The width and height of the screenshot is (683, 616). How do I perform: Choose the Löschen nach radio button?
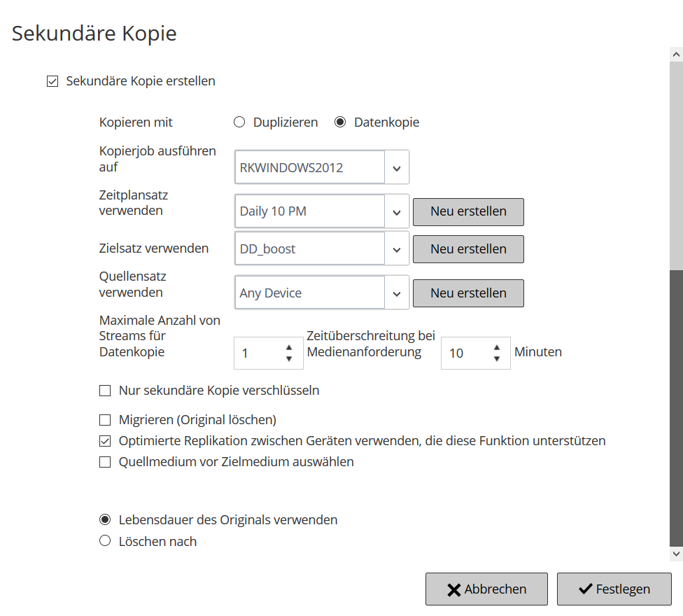pyautogui.click(x=105, y=541)
